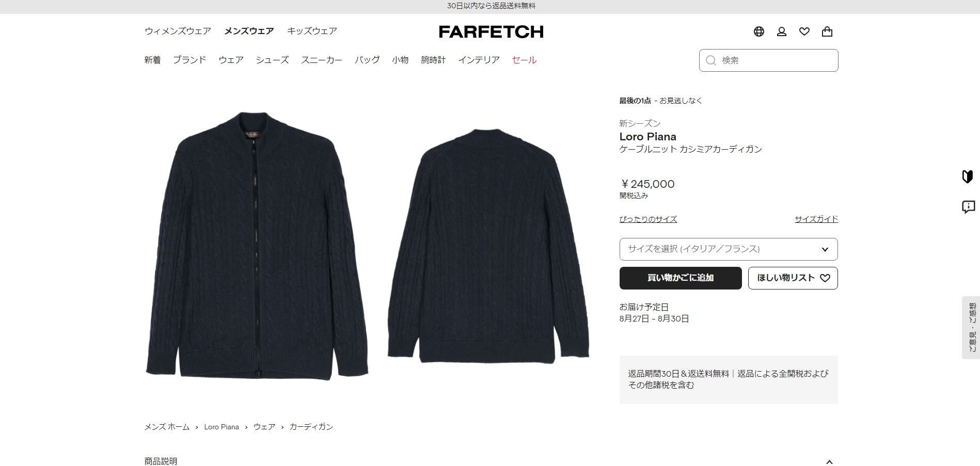Image resolution: width=980 pixels, height=466 pixels.
Task: Open the wishlist heart icon in the header
Action: pos(804,31)
